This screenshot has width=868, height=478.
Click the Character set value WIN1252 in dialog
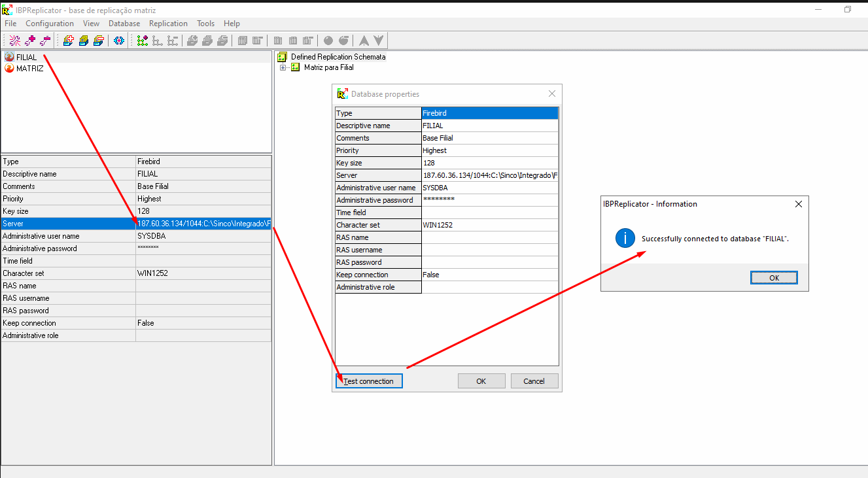tap(438, 225)
